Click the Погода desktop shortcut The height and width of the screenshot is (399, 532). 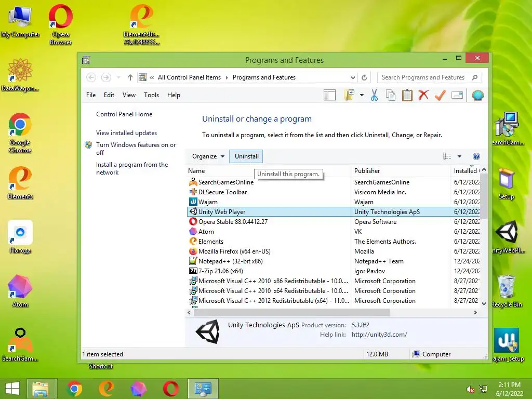(x=20, y=237)
